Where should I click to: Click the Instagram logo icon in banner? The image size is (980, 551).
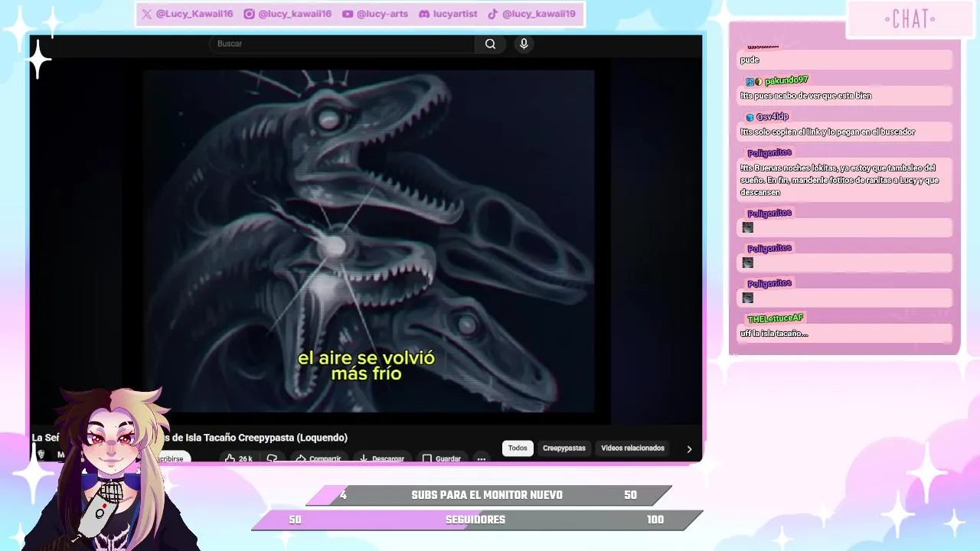(249, 14)
